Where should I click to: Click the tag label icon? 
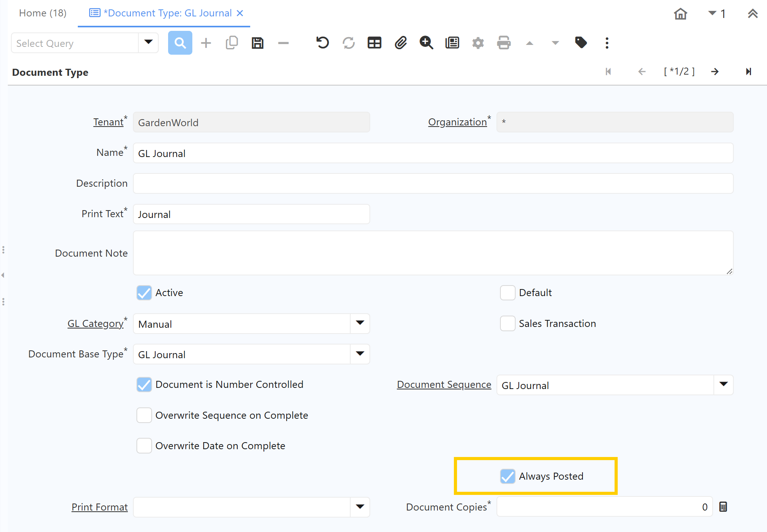(x=581, y=43)
